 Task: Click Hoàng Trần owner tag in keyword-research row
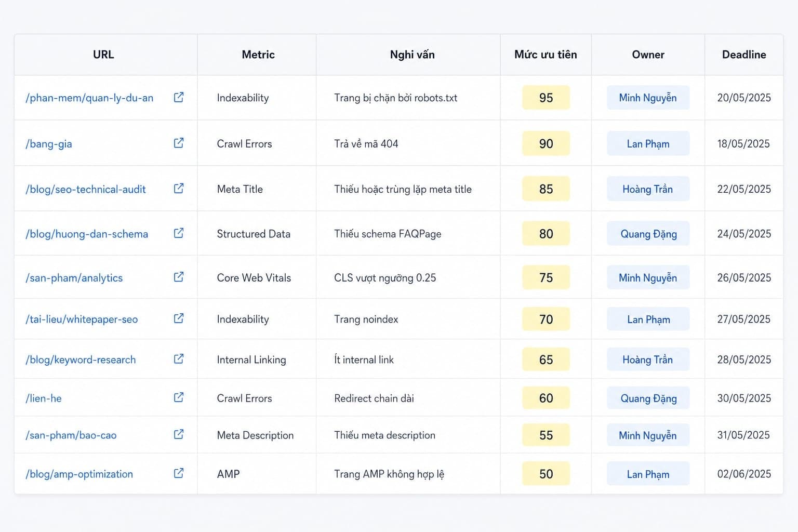click(648, 360)
